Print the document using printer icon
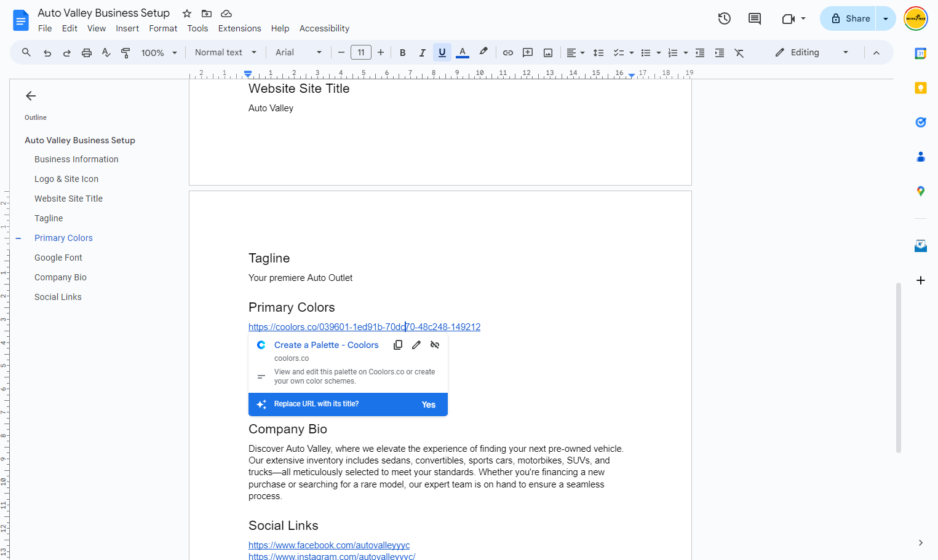This screenshot has height=560, width=938. [87, 53]
